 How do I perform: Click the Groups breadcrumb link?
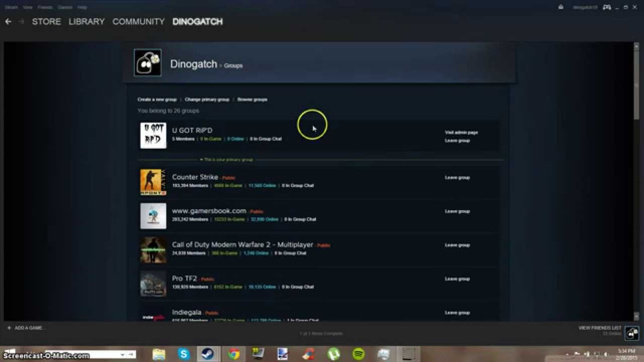point(233,66)
